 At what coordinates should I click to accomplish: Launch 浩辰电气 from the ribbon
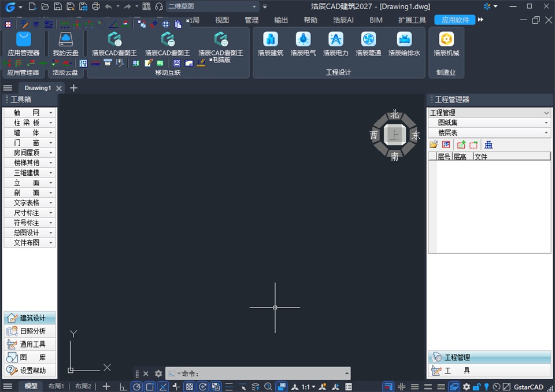pyautogui.click(x=303, y=44)
